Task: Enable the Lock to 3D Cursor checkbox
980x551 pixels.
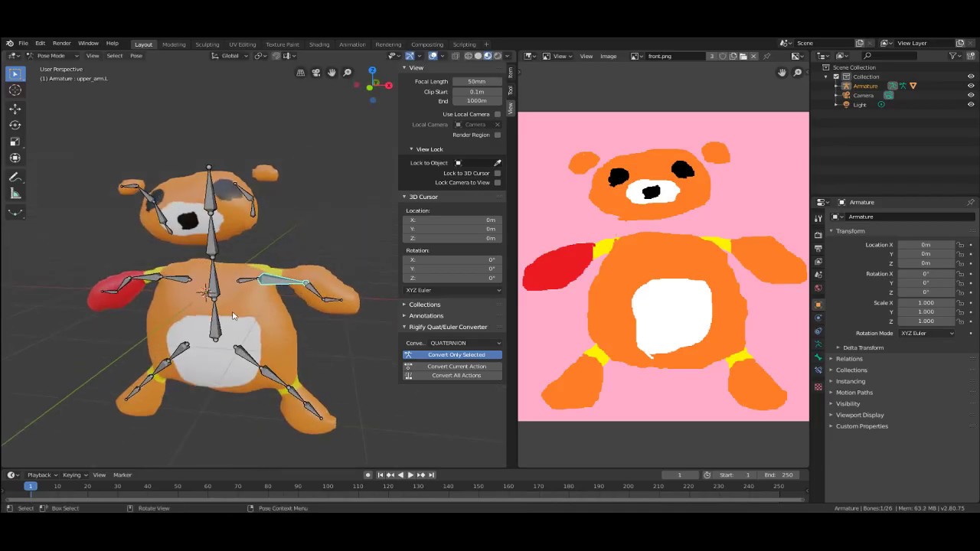Action: [498, 173]
